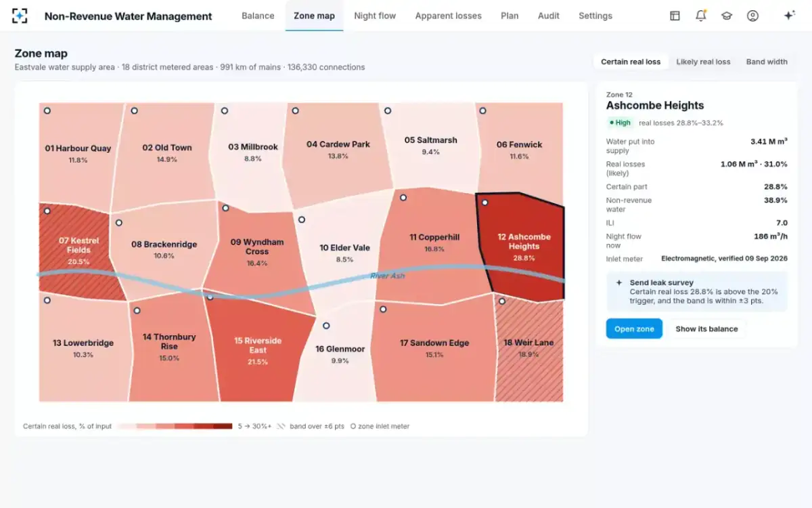
Task: Click sparkle icon in Send leak survey card
Action: point(618,282)
